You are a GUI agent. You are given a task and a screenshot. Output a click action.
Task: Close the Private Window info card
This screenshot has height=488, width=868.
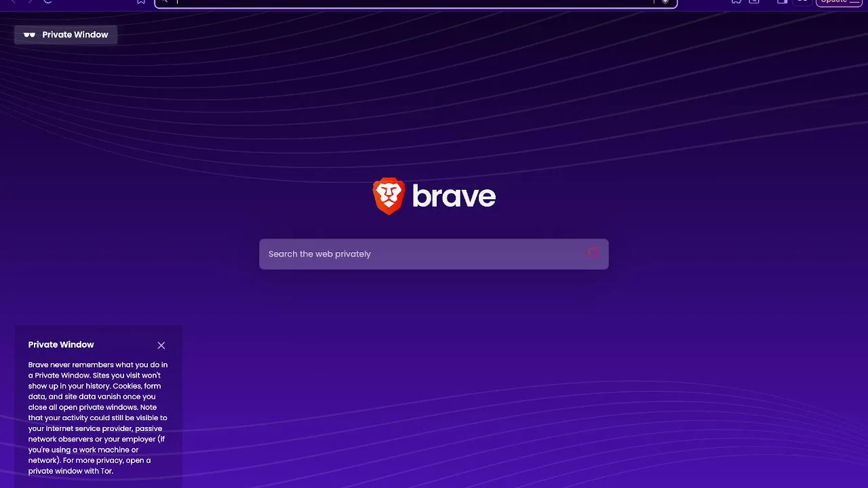point(161,345)
